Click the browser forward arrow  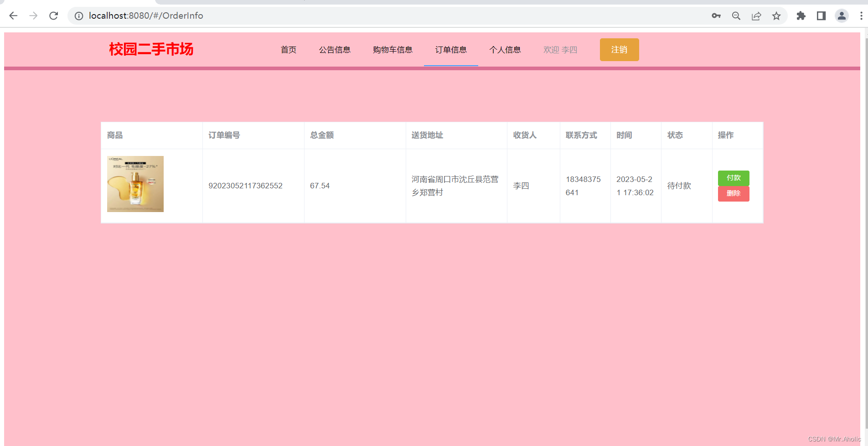[x=33, y=16]
